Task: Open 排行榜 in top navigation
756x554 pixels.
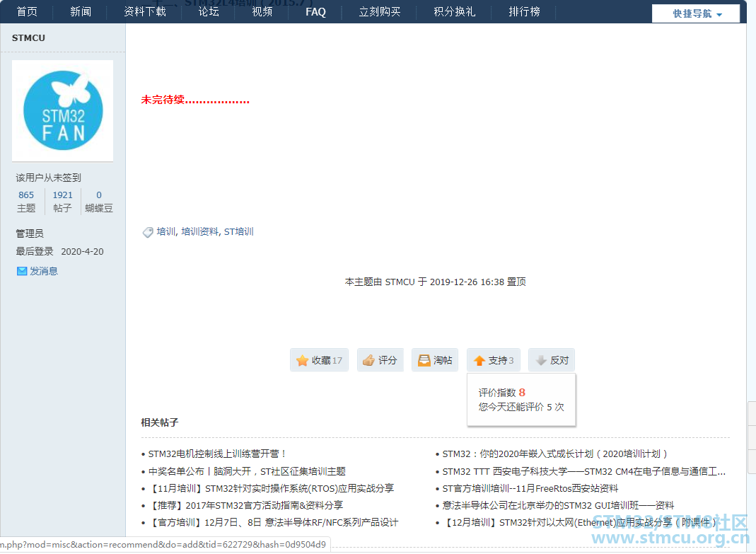Action: point(524,11)
